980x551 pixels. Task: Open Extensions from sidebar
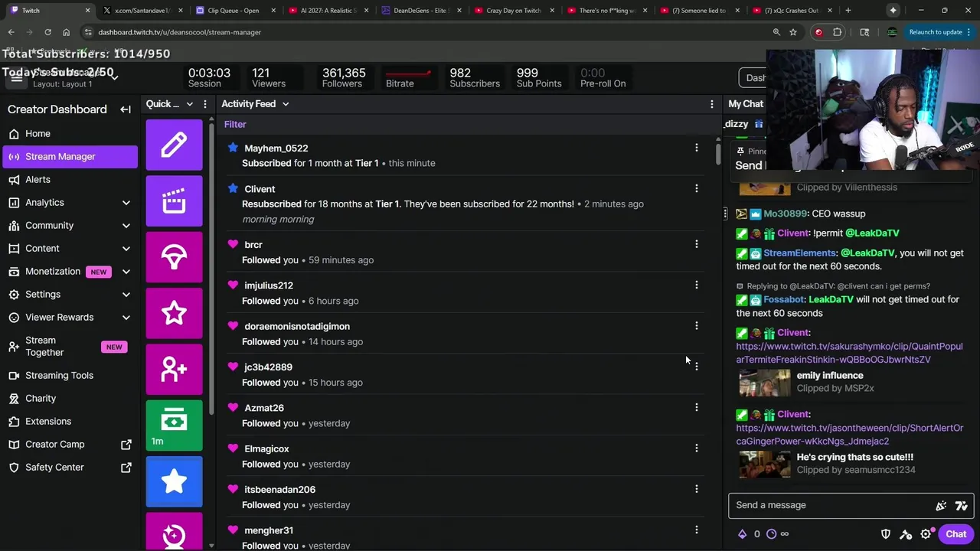tap(70, 421)
